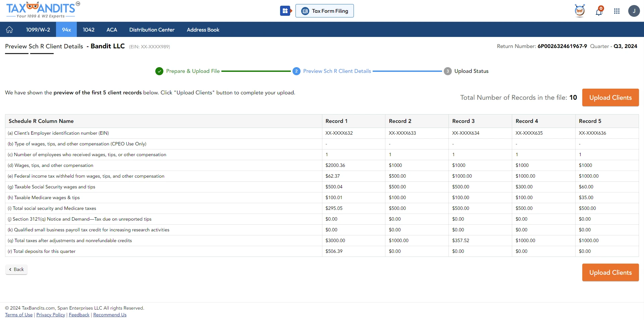Screen dimensions: 644x320
Task: Go to the home icon in navbar
Action: pyautogui.click(x=9, y=30)
